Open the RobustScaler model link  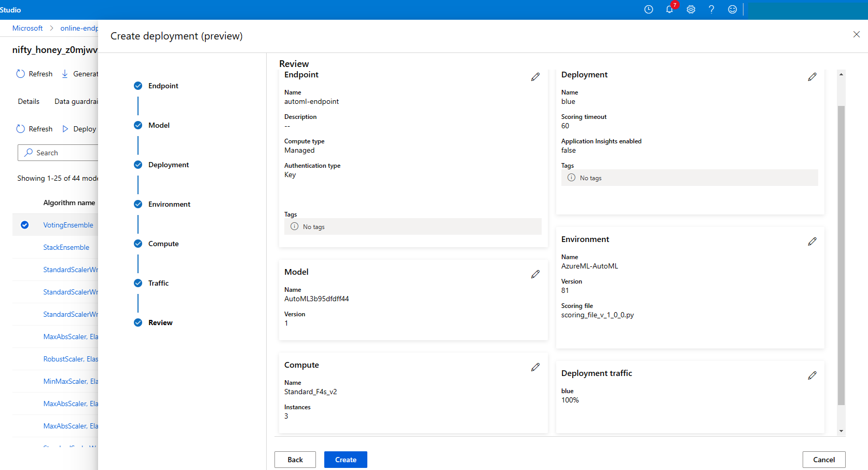point(71,359)
